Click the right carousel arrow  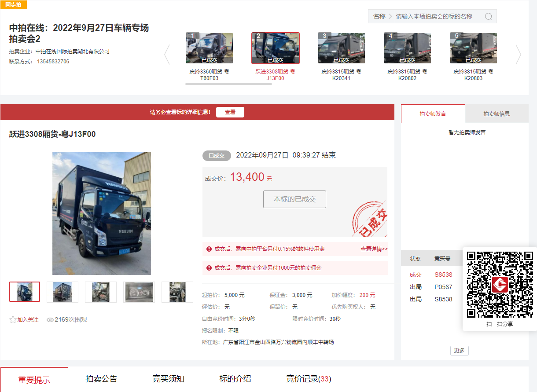click(518, 55)
